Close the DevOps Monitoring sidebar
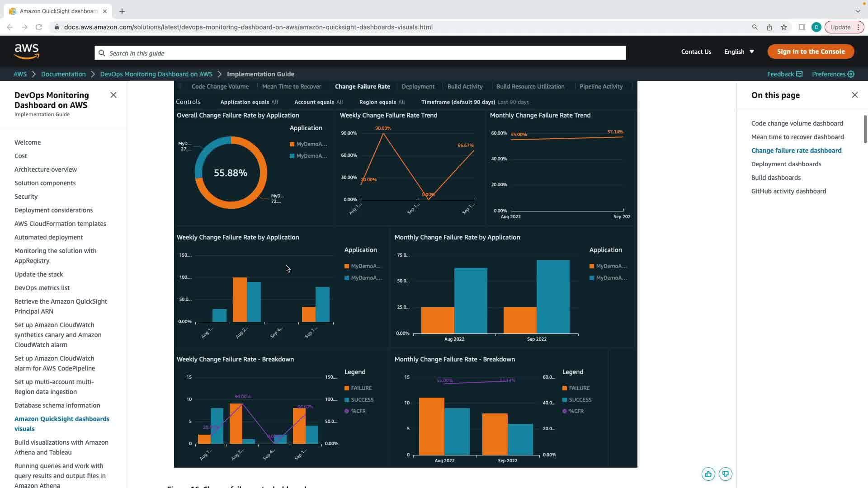 (x=113, y=95)
